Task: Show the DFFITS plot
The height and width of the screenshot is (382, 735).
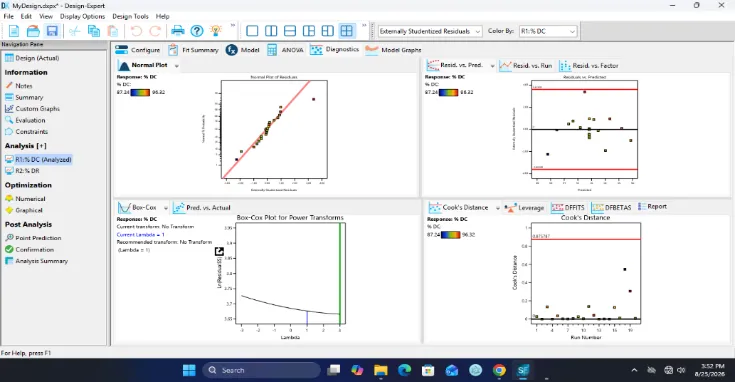Action: (x=568, y=208)
